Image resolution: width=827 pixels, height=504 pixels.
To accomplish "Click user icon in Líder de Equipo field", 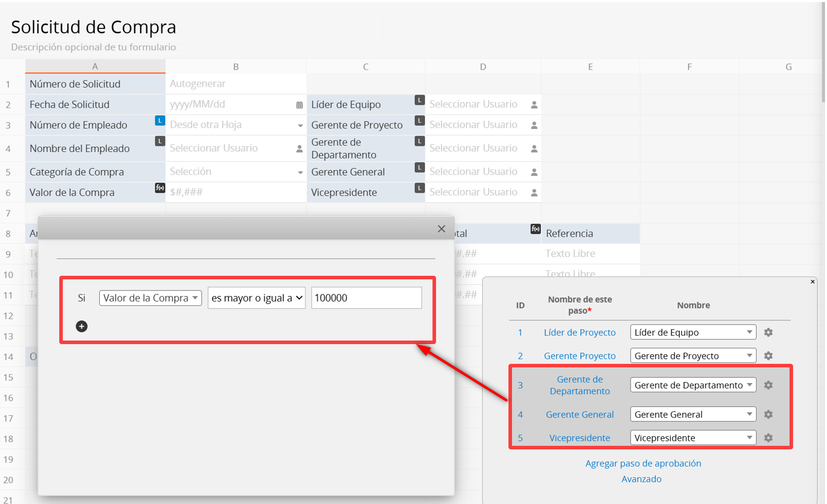I will 534,105.
